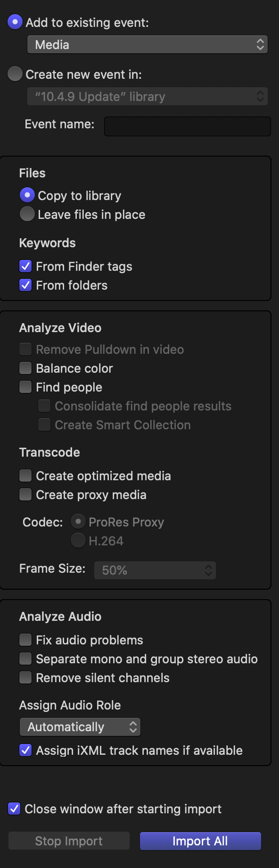Choose Copy to library option
Viewport: 279px width, 868px height.
[27, 195]
